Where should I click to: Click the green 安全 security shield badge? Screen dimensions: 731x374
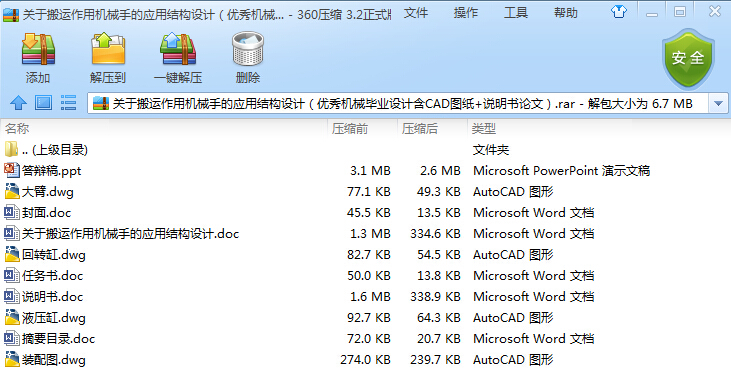688,58
